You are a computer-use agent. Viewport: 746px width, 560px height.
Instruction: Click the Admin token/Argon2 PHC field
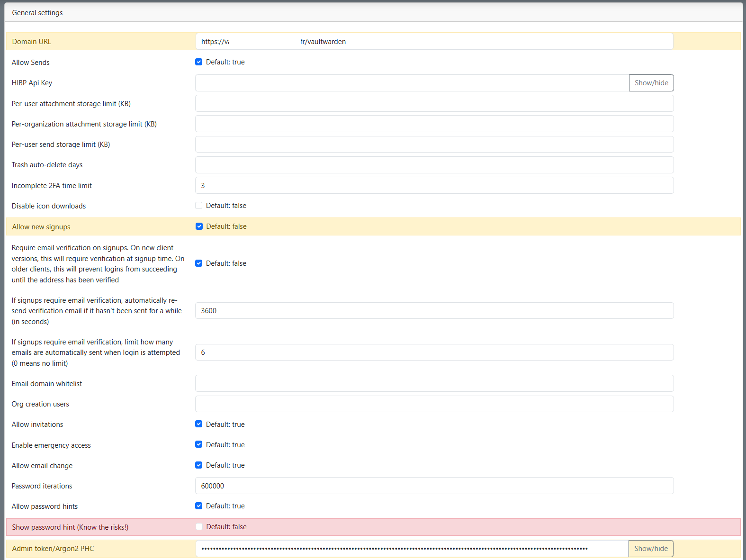point(412,549)
